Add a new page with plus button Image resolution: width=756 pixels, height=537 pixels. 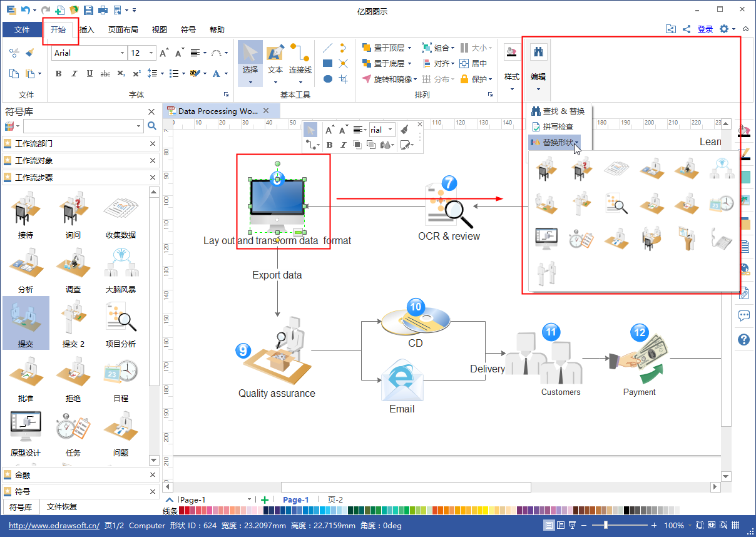pyautogui.click(x=265, y=499)
